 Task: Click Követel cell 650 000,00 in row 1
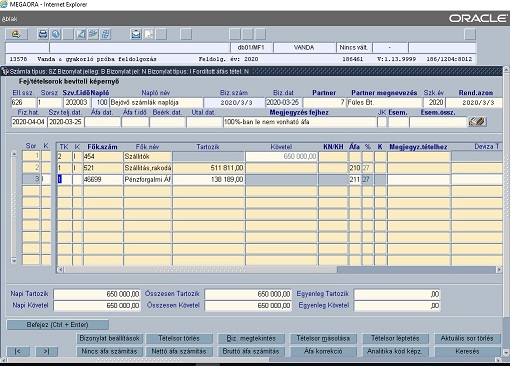pyautogui.click(x=281, y=156)
